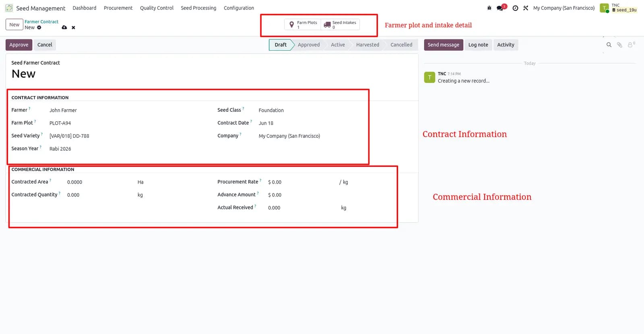The width and height of the screenshot is (644, 334).
Task: Open the Configuration menu
Action: [239, 8]
